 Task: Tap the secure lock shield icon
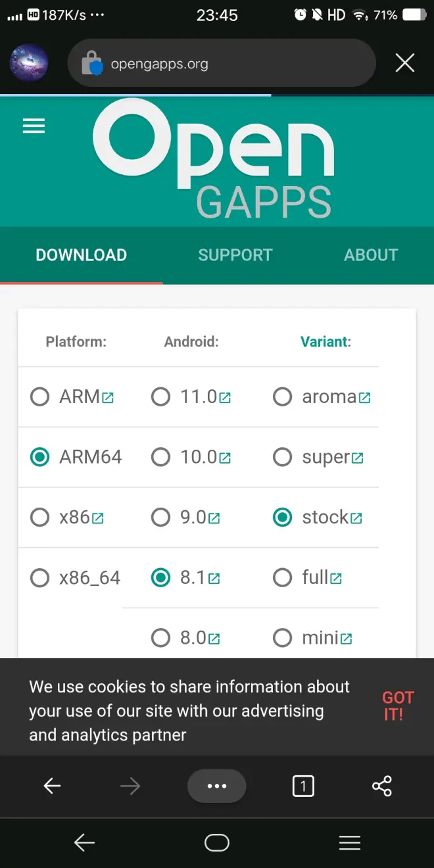pyautogui.click(x=93, y=64)
